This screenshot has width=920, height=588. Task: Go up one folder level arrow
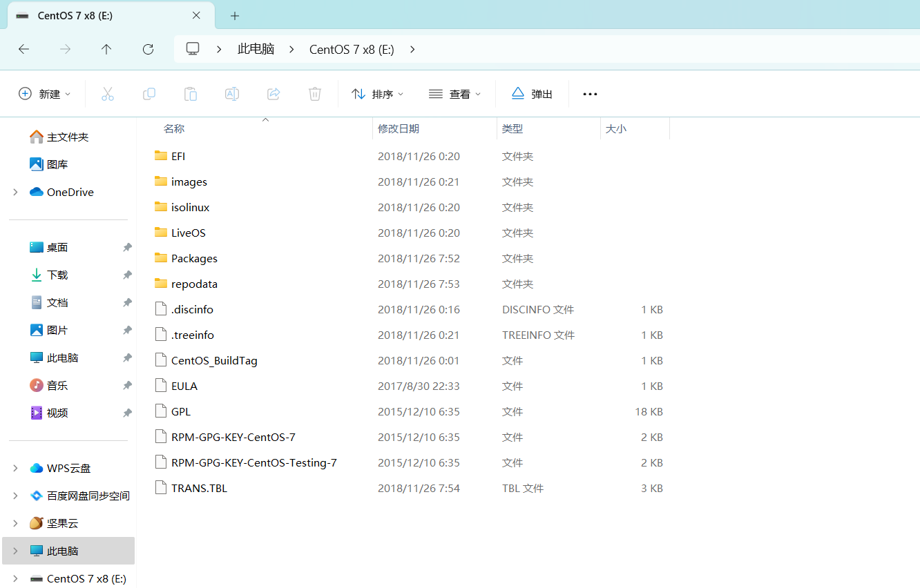[x=106, y=49]
